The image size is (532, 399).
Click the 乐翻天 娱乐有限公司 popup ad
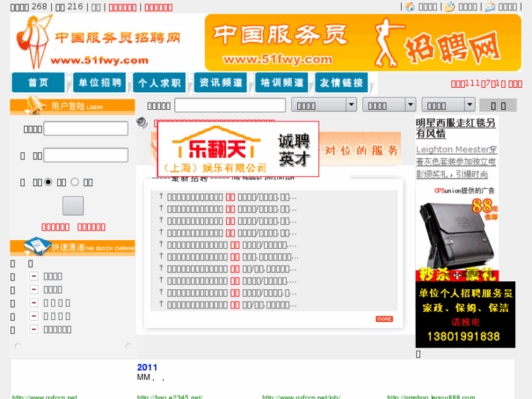238,149
